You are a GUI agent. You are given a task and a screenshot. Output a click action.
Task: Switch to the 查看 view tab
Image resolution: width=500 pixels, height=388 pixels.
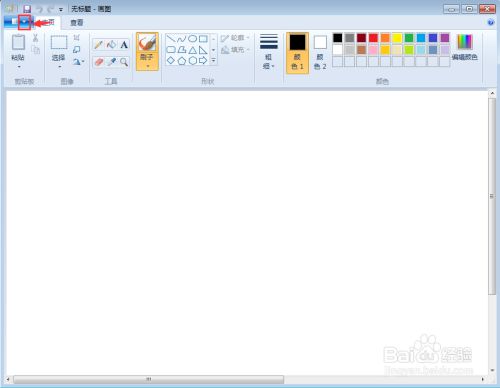(77, 23)
